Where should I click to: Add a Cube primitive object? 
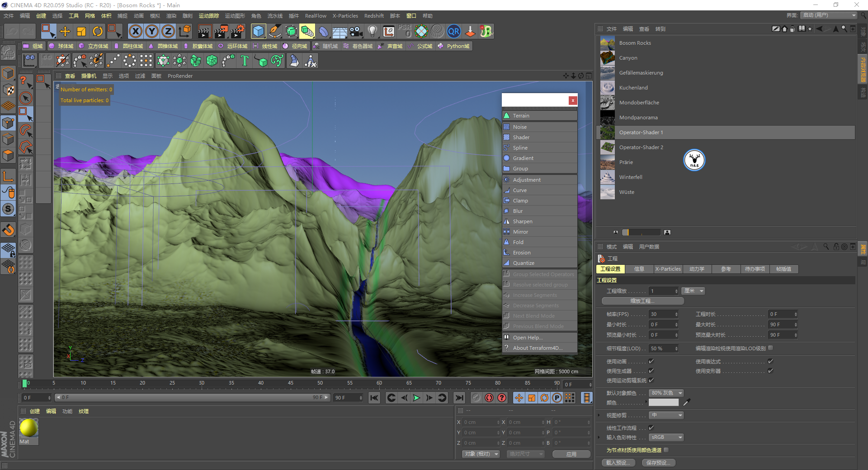click(259, 31)
